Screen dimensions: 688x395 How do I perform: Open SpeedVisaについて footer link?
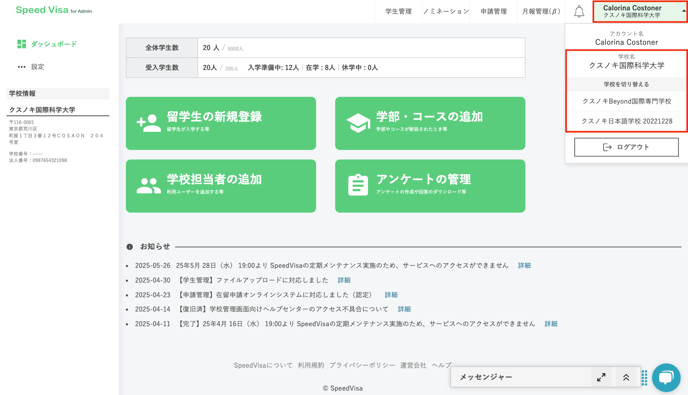[x=263, y=365]
